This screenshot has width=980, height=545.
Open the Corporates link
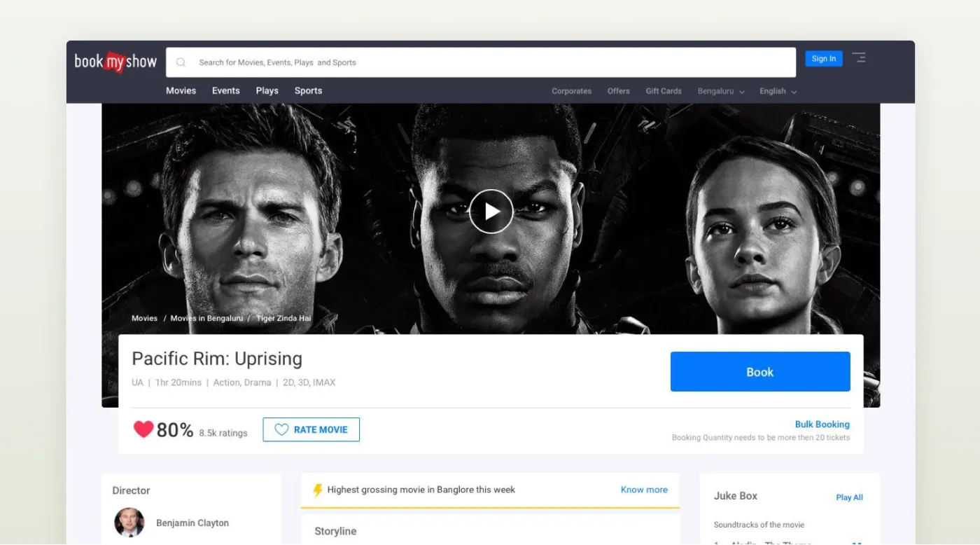click(x=571, y=91)
